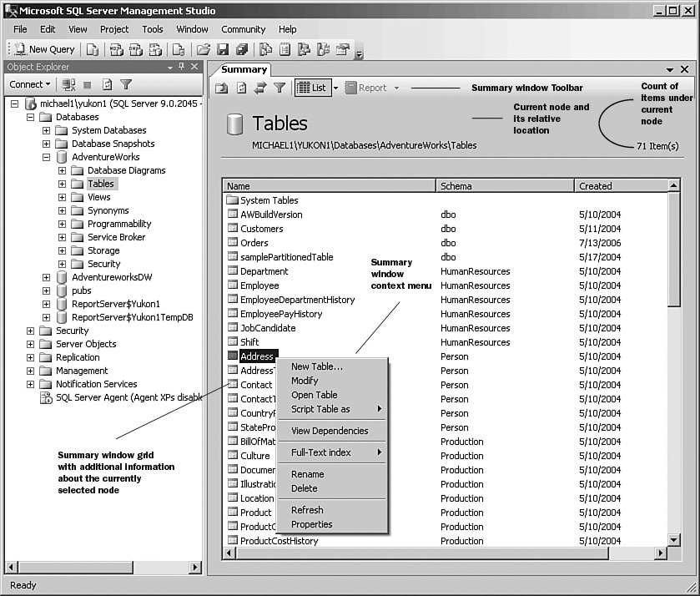Pin the Object Explorer panel
The width and height of the screenshot is (700, 596).
click(181, 67)
